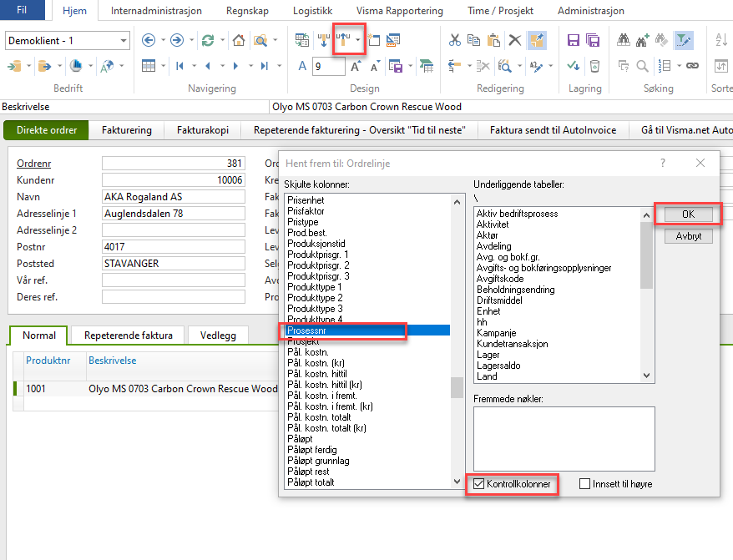733x560 pixels.
Task: Open the home page icon
Action: pyautogui.click(x=239, y=41)
